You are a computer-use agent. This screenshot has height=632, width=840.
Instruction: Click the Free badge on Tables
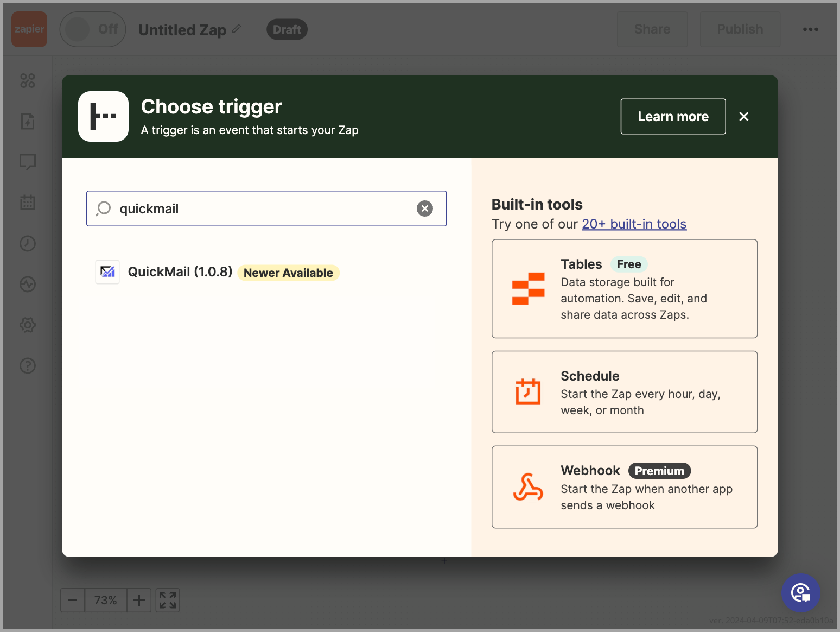[629, 264]
